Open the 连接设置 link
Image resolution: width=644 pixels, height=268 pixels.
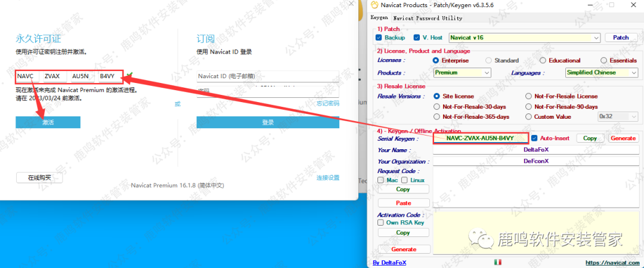[x=327, y=178]
